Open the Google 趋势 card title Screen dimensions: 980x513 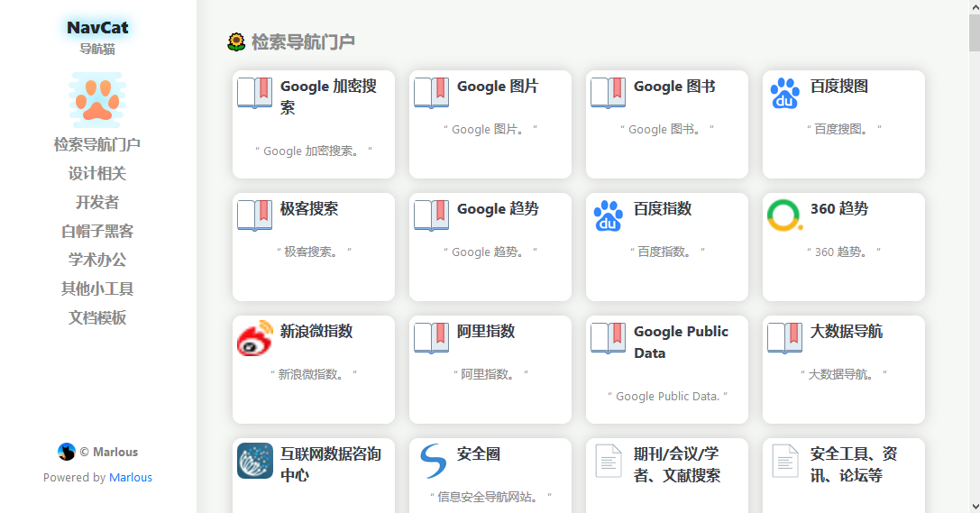click(x=498, y=208)
